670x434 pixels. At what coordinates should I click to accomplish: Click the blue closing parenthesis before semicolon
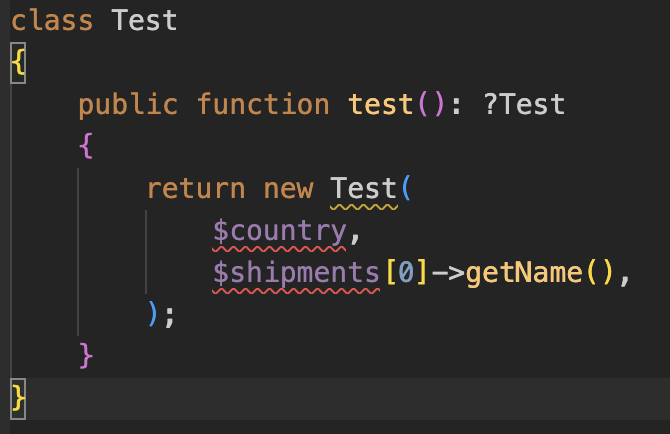(x=153, y=314)
